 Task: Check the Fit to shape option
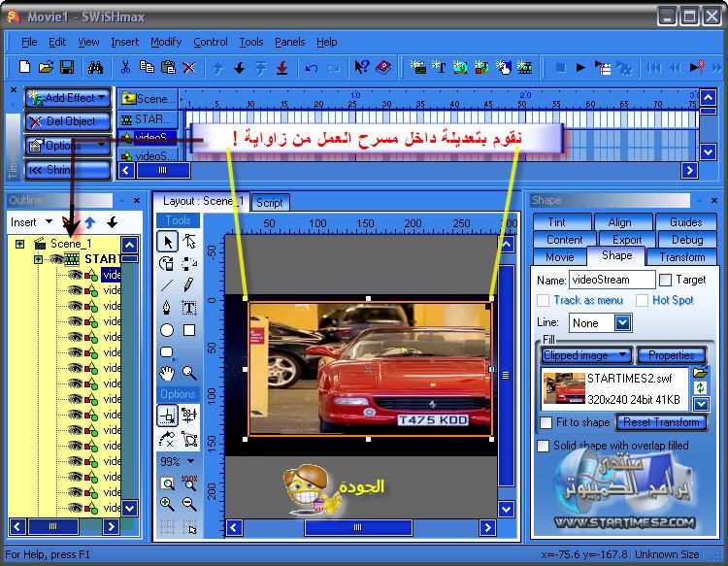click(x=546, y=422)
